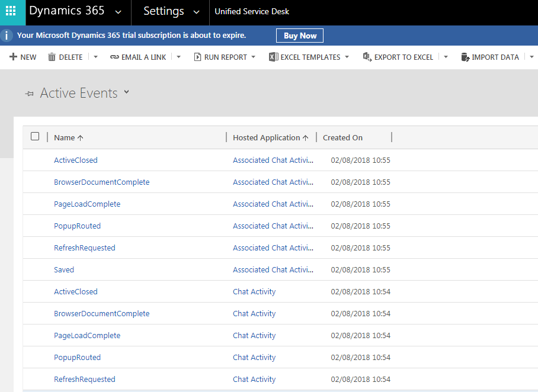Click the Excel Templates icon
This screenshot has width=538, height=392.
click(274, 57)
